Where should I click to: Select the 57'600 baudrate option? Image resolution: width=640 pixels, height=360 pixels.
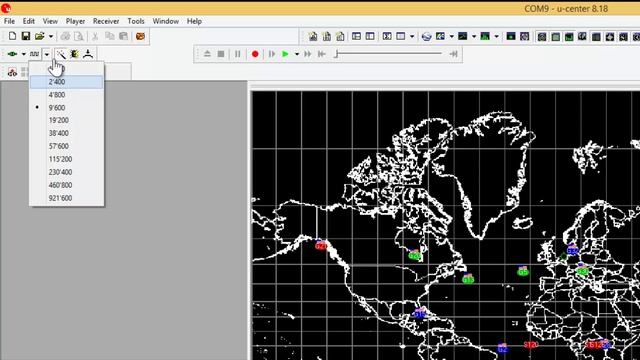click(67, 146)
